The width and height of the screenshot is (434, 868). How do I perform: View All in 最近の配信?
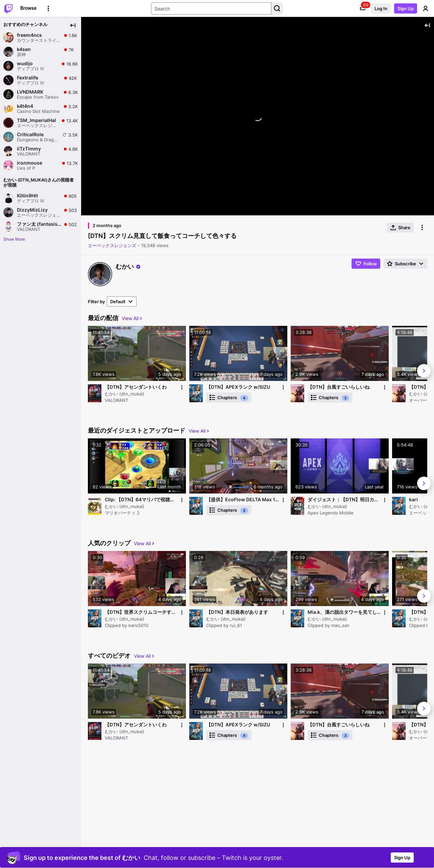(x=132, y=318)
